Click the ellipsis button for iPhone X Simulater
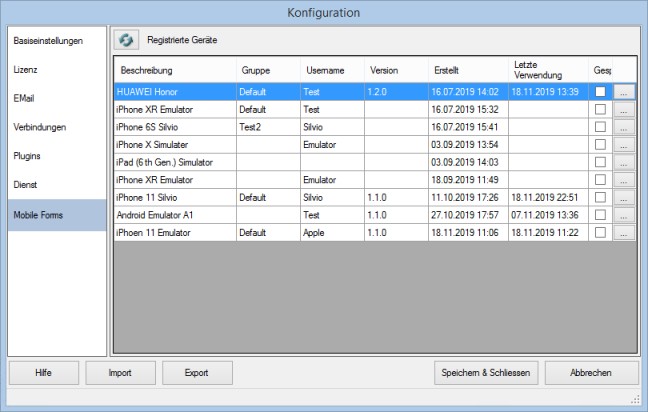 (x=624, y=145)
